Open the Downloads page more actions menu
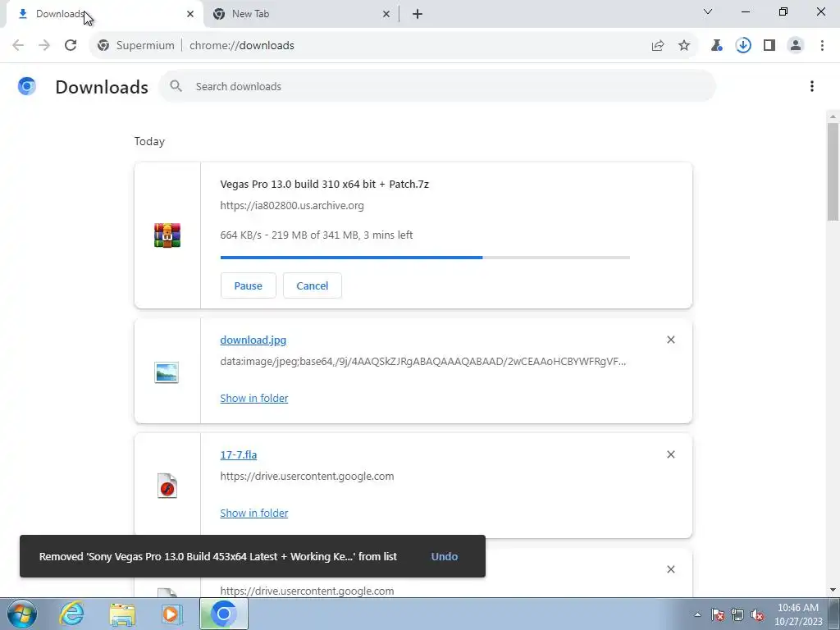Image resolution: width=840 pixels, height=630 pixels. click(x=812, y=86)
